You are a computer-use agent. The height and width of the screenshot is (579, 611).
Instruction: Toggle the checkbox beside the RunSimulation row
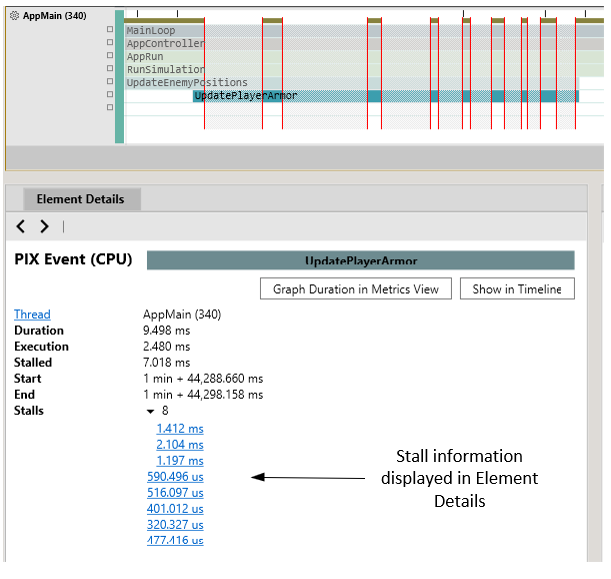[110, 68]
